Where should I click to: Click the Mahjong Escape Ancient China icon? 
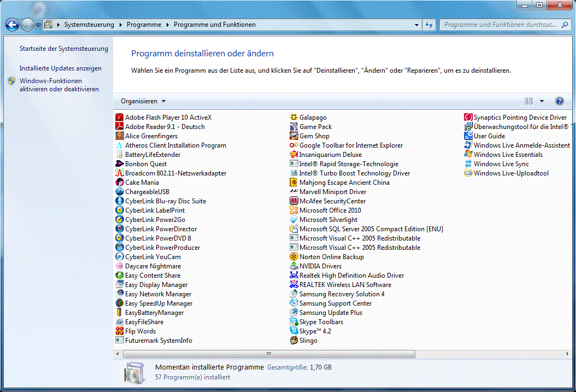coord(293,182)
